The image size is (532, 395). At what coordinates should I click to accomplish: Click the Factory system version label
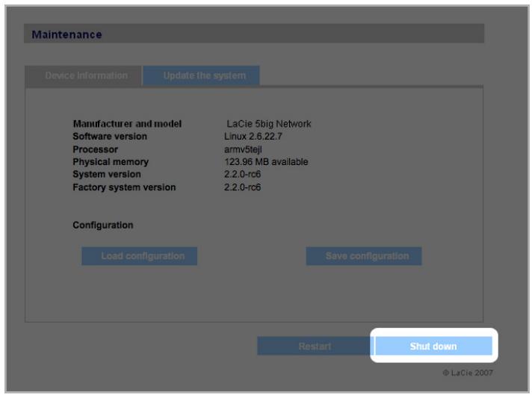point(124,187)
